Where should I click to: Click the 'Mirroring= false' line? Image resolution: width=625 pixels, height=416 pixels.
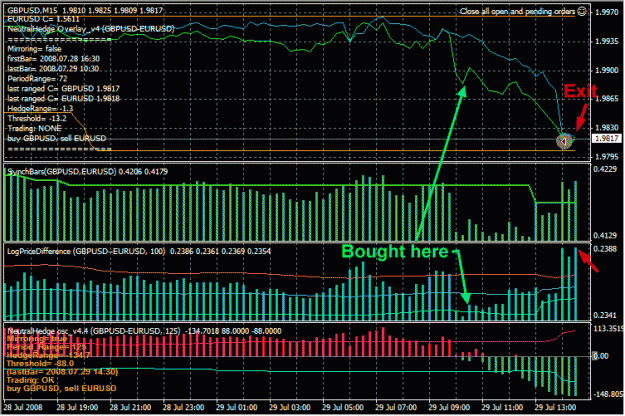tap(34, 49)
